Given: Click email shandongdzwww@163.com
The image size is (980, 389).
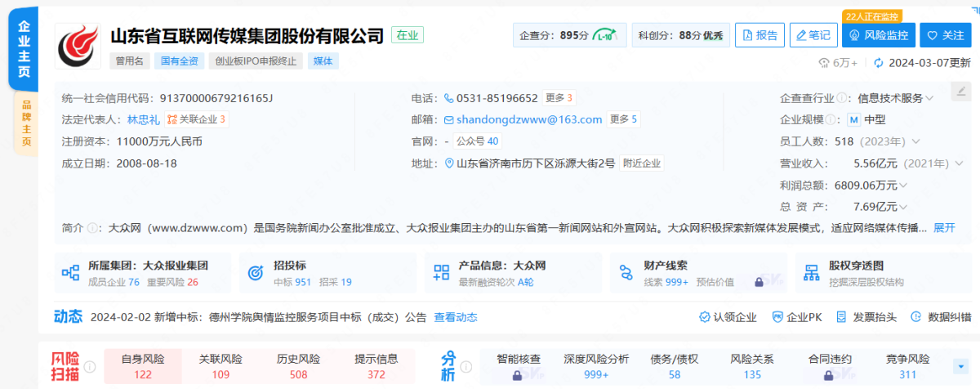Looking at the screenshot, I should tap(529, 119).
